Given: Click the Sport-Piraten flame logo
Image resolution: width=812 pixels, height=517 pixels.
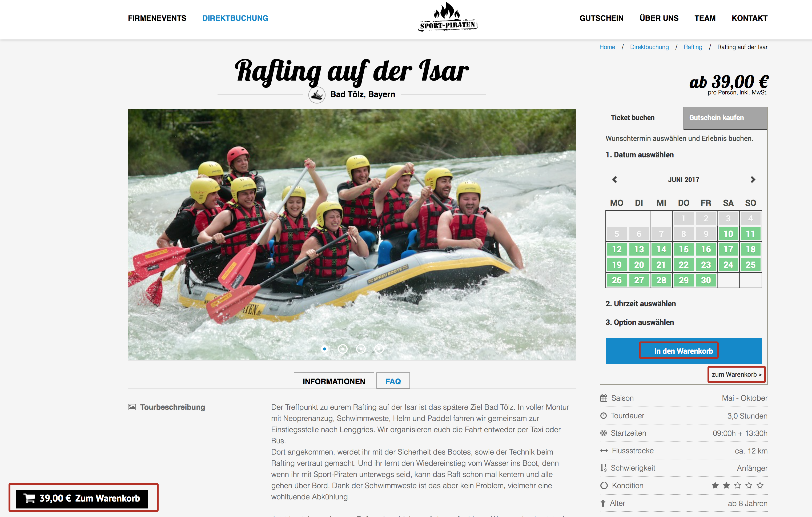Looking at the screenshot, I should pos(448,17).
